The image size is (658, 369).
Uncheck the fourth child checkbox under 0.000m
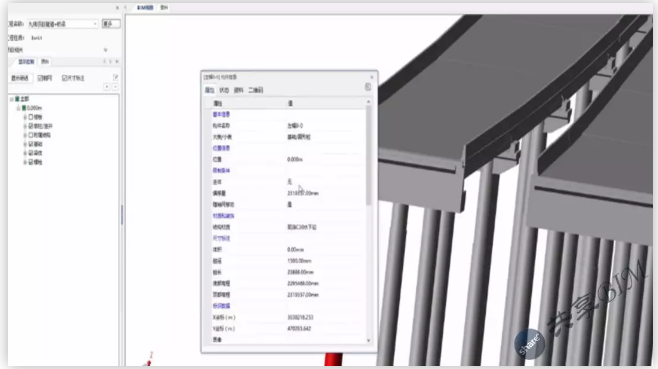[31, 144]
